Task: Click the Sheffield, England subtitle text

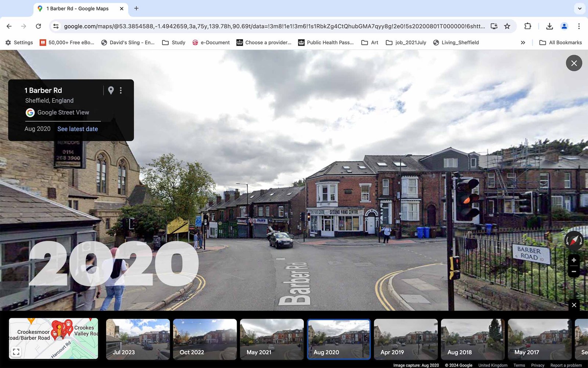Action: pos(49,100)
